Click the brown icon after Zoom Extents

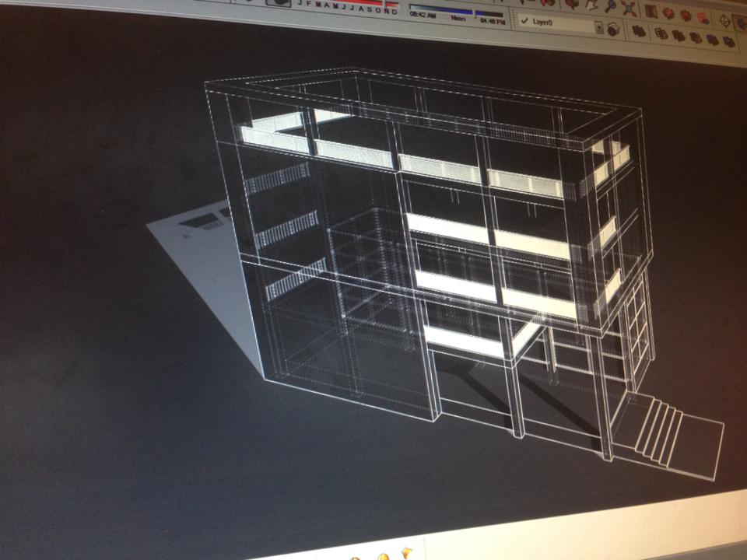[651, 11]
